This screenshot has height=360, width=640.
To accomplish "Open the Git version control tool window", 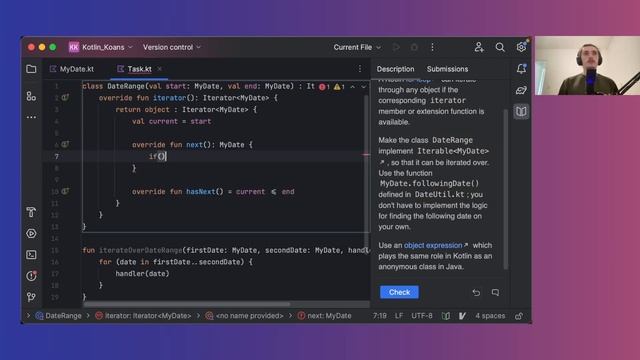I will [x=31, y=297].
